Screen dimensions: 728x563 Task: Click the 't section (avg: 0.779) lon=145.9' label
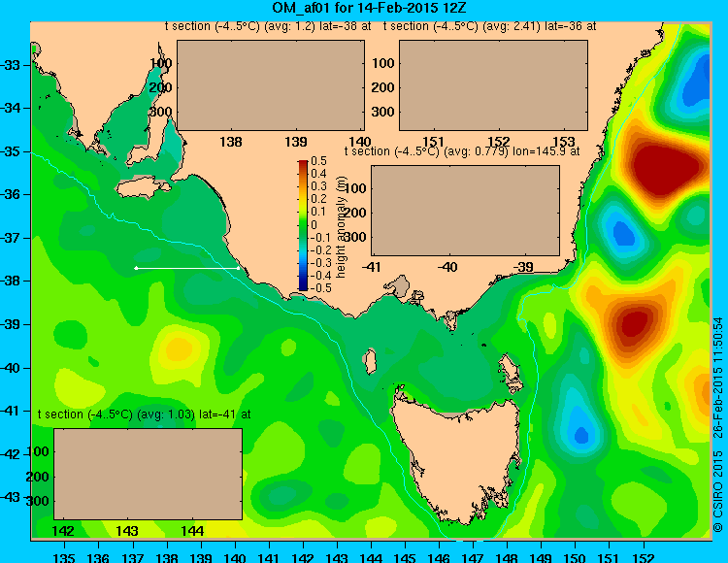[x=462, y=151]
